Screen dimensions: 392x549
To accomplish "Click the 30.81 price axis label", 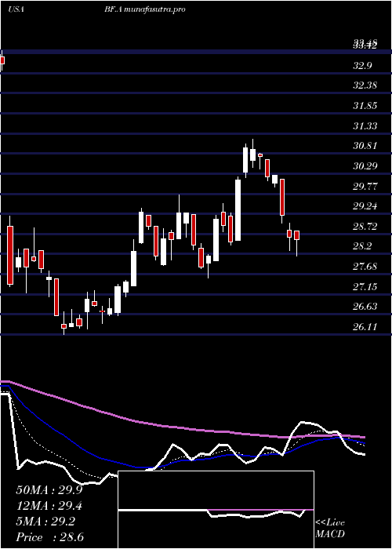I will (x=365, y=146).
